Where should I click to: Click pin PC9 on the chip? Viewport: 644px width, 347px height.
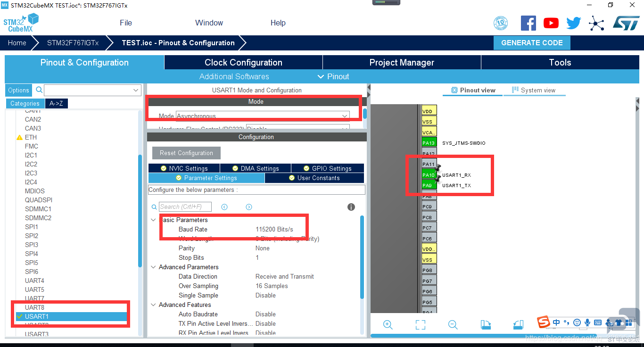[x=429, y=207]
